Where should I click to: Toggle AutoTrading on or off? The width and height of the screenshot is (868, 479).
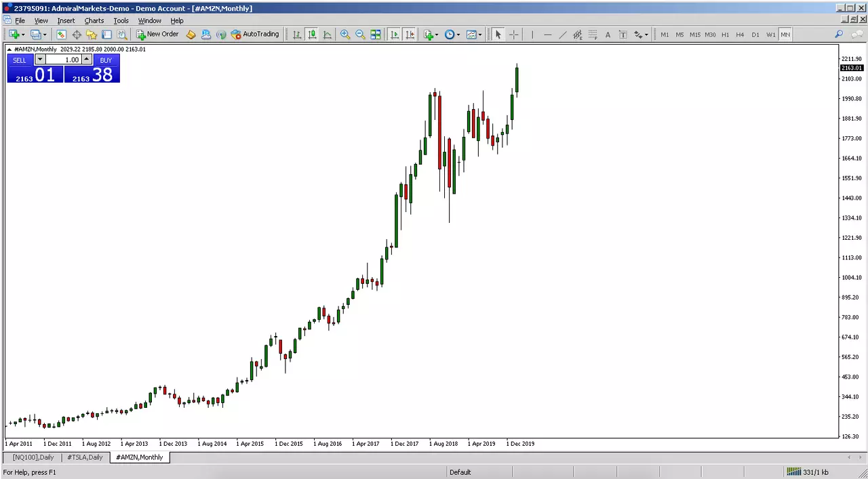(x=255, y=35)
